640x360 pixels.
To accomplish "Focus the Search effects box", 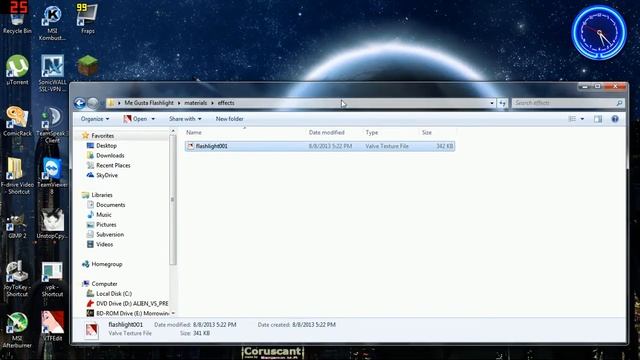I will [567, 103].
